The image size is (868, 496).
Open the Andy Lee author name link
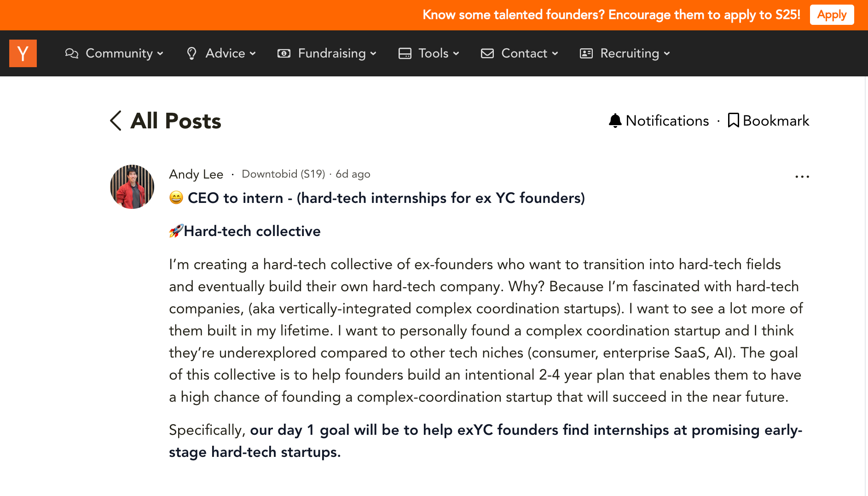point(196,174)
